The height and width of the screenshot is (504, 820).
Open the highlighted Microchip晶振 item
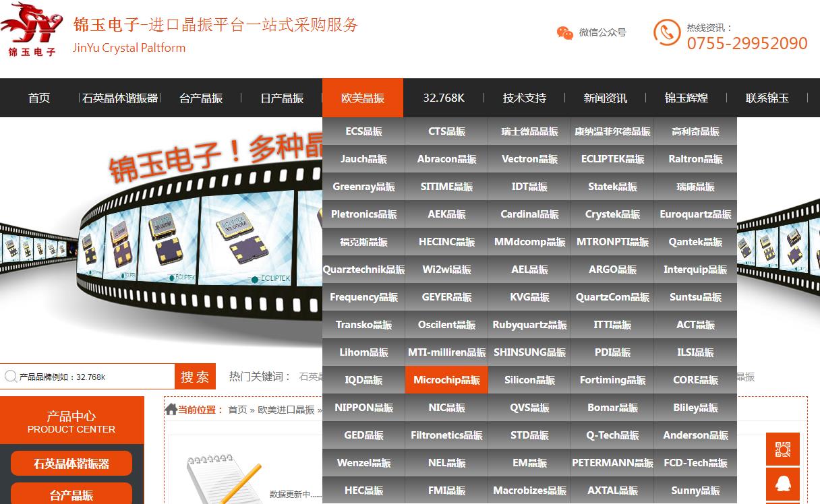pyautogui.click(x=446, y=380)
